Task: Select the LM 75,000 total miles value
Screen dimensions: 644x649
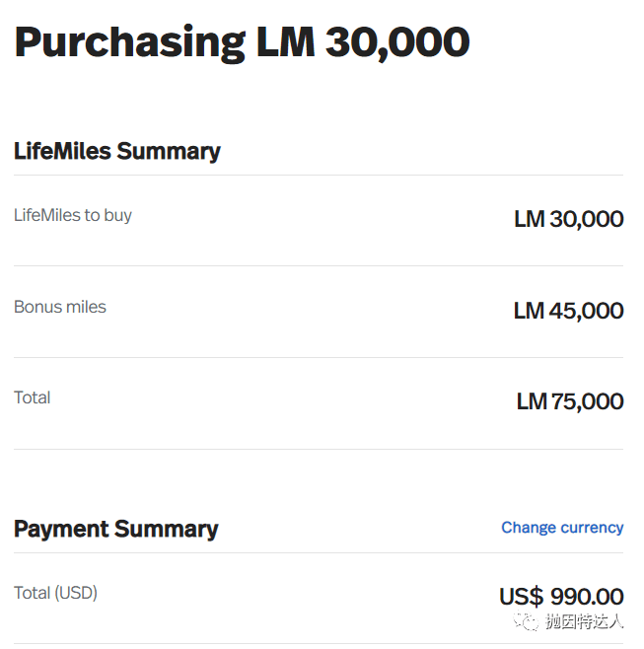Action: pyautogui.click(x=569, y=401)
